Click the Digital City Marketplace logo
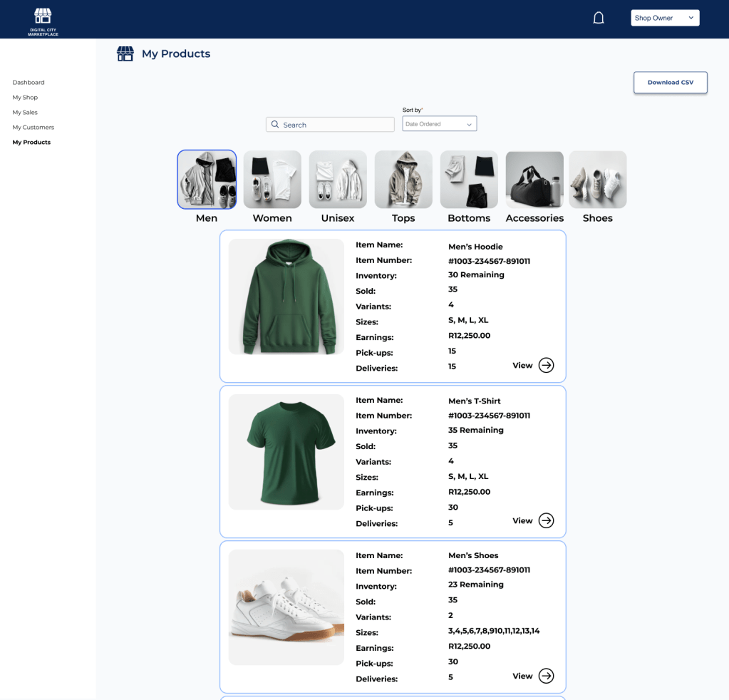729x700 pixels. click(x=43, y=21)
